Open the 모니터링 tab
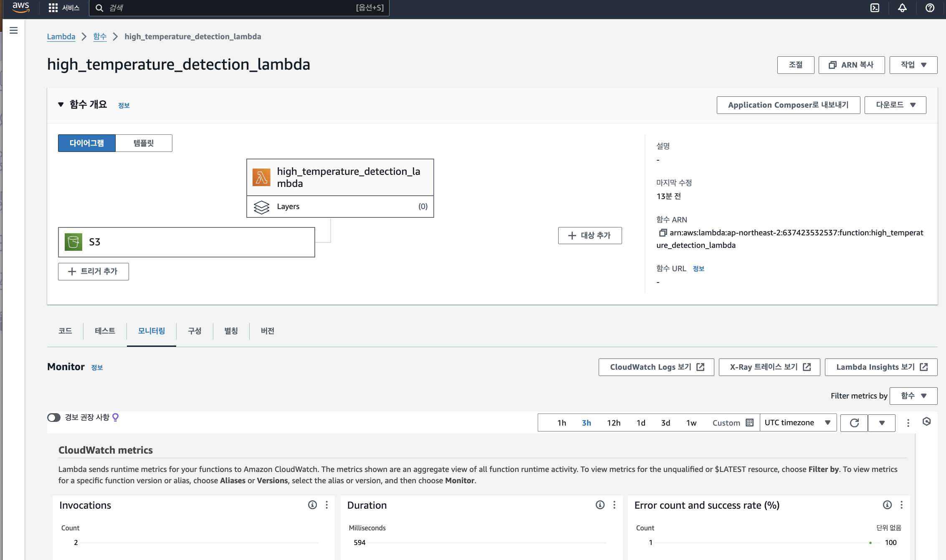 point(152,331)
